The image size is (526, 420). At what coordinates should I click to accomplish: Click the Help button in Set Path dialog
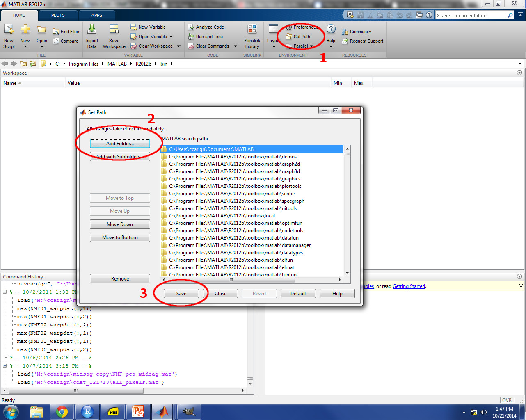coord(337,294)
